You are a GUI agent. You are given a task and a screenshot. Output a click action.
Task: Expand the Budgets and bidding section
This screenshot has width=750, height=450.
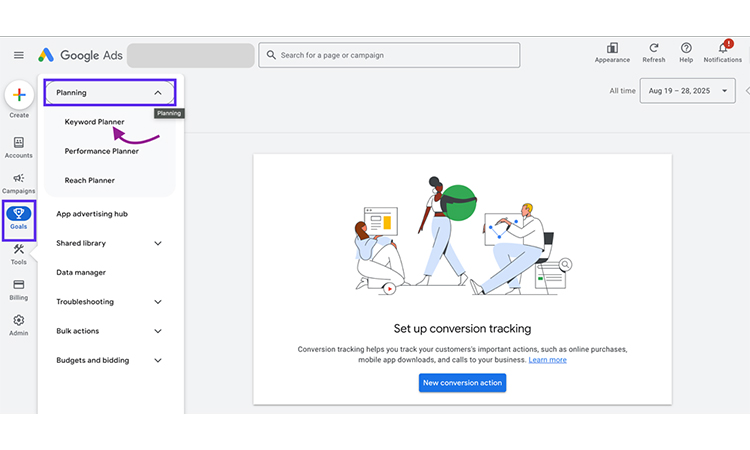tap(110, 360)
